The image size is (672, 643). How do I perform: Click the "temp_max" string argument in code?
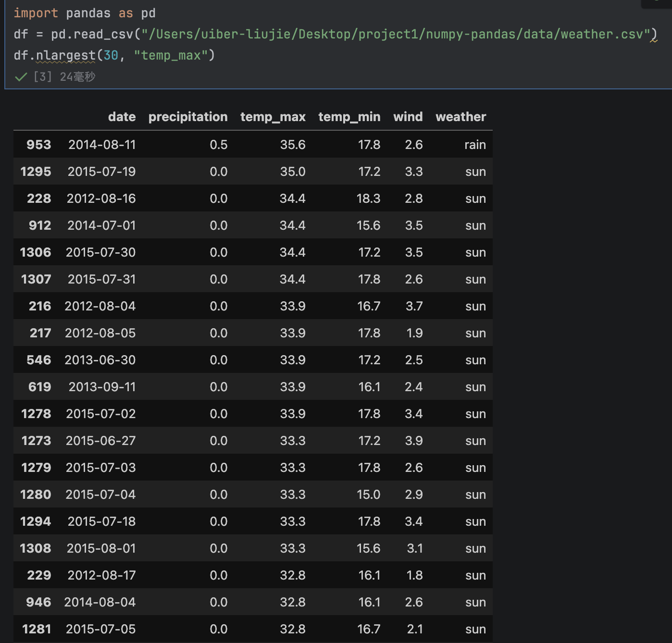click(171, 55)
